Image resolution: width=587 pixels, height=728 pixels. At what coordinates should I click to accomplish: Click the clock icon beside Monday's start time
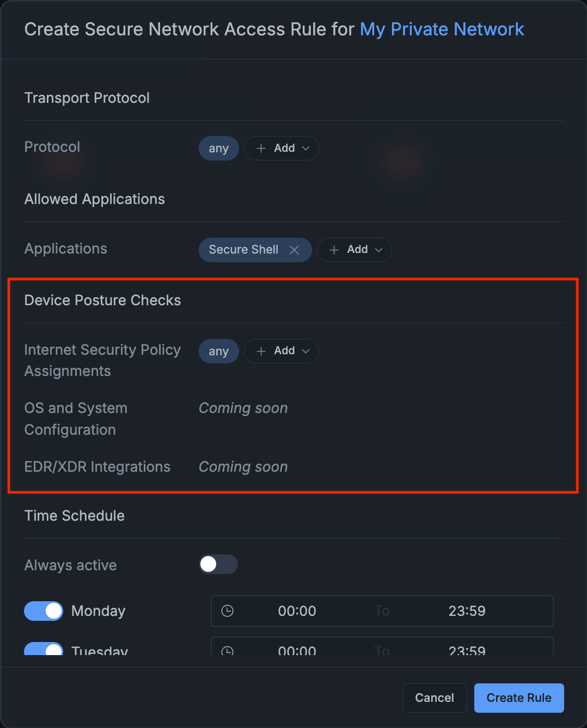[228, 611]
